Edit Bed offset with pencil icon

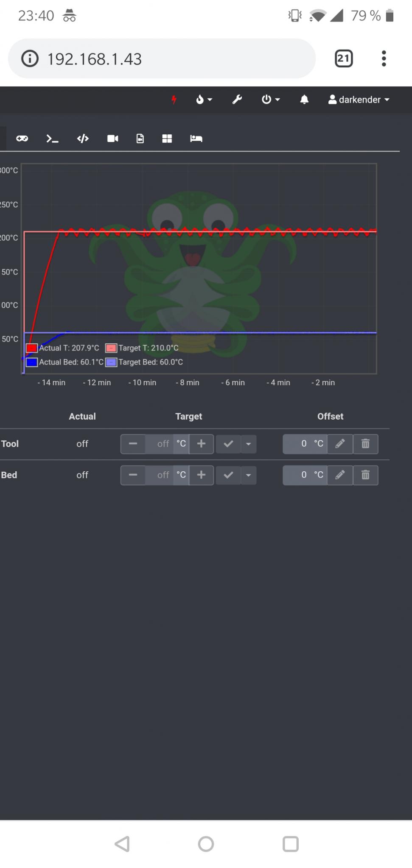coord(340,475)
